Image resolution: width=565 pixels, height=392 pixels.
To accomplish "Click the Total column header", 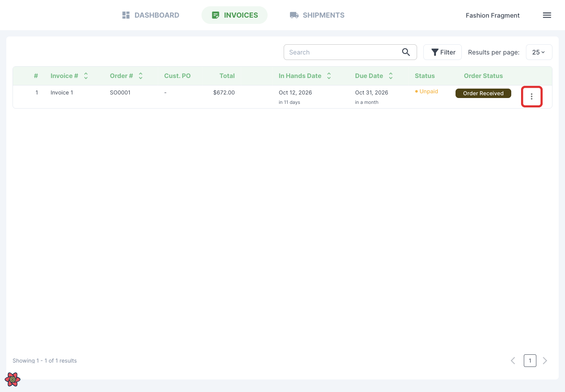I will coord(227,76).
